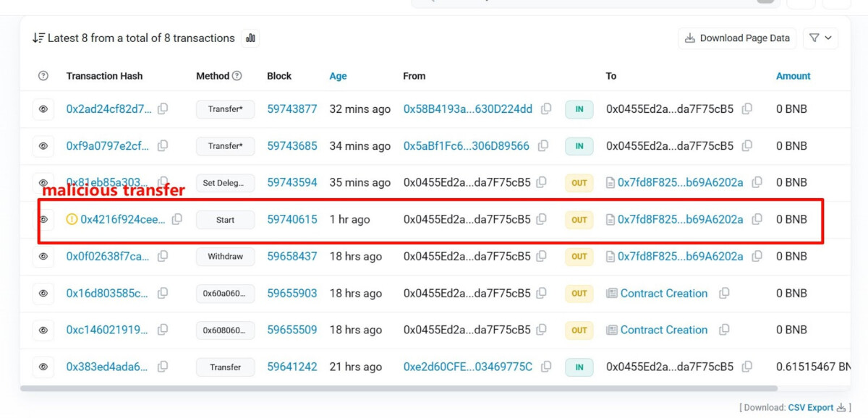Image resolution: width=868 pixels, height=418 pixels.
Task: Open transaction 0xc146021919 link
Action: click(108, 330)
